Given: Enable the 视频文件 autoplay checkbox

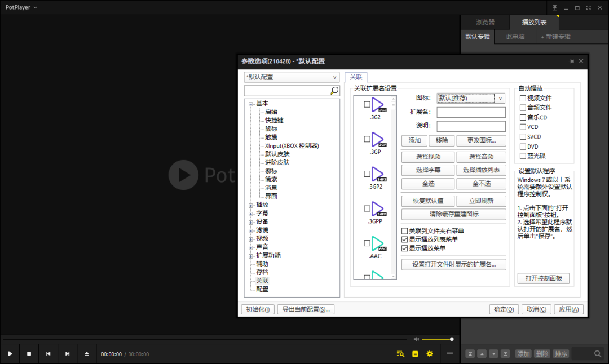Looking at the screenshot, I should coord(523,98).
